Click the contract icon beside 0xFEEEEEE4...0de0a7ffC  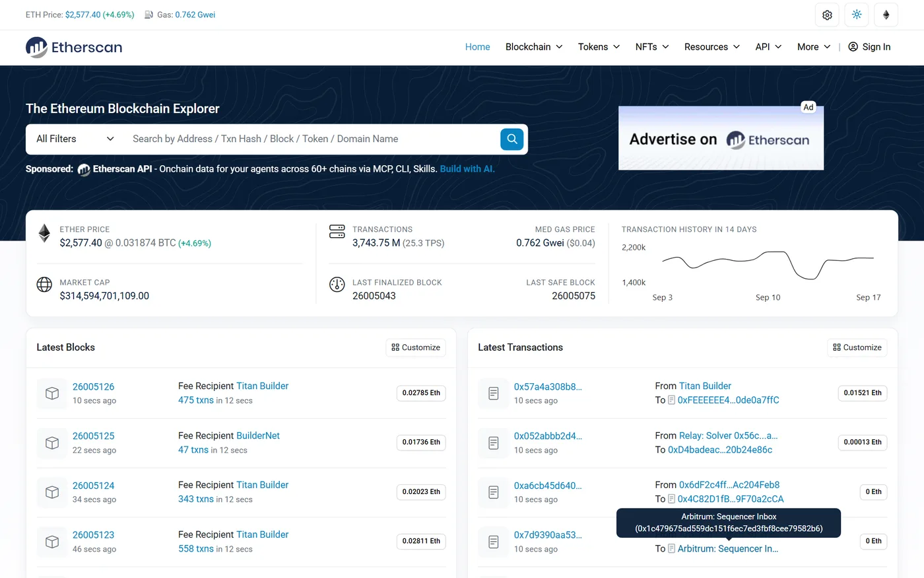tap(671, 400)
